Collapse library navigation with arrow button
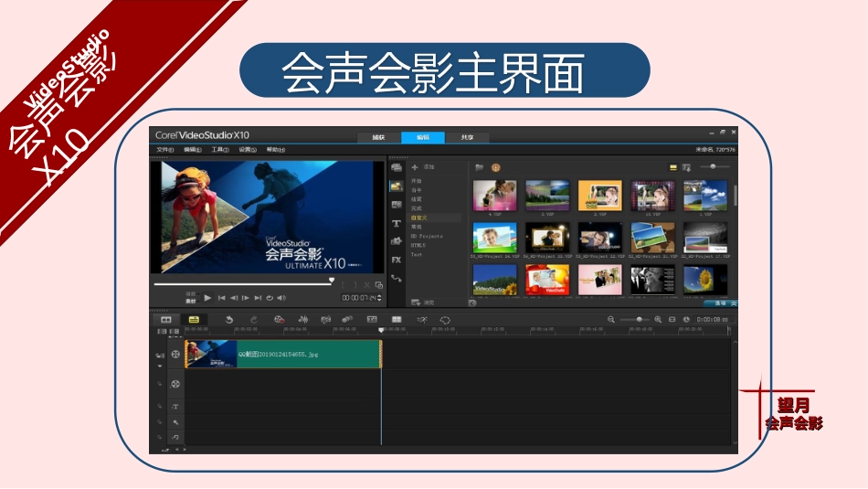The height and width of the screenshot is (489, 868). tap(472, 303)
